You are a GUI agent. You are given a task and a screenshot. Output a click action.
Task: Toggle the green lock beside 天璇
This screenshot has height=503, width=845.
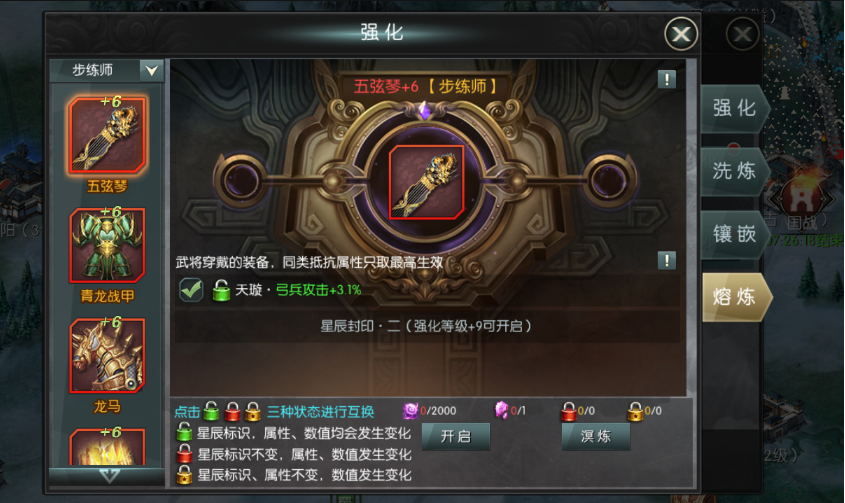[x=221, y=291]
